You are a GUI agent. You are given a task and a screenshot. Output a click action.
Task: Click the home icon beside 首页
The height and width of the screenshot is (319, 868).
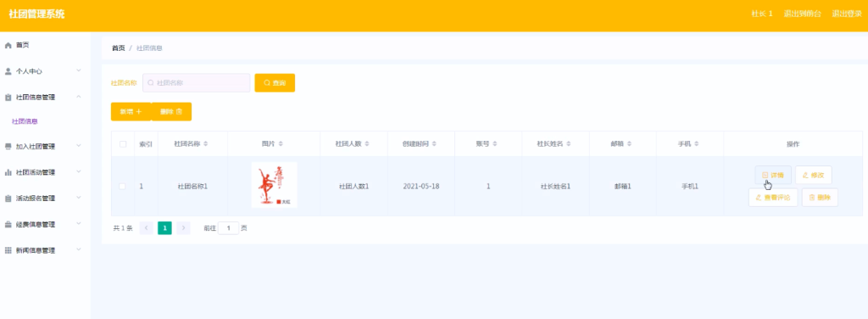coord(8,46)
